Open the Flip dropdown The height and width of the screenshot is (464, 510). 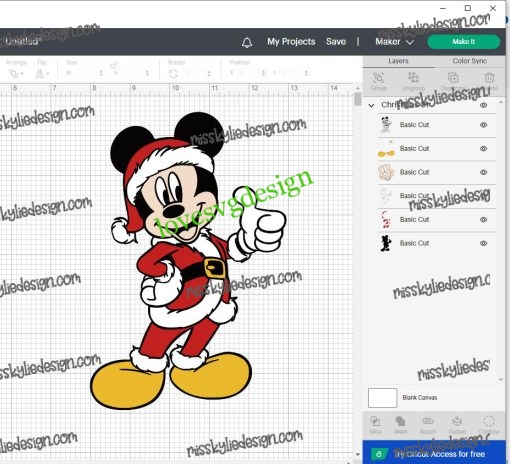coord(42,73)
